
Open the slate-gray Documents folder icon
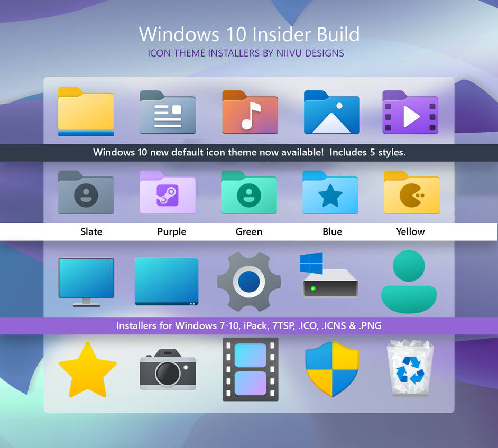pyautogui.click(x=168, y=112)
